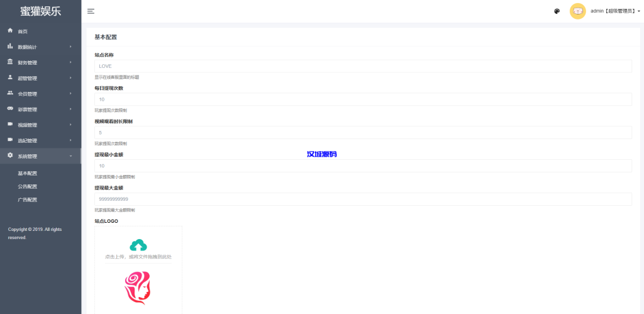
Task: Open the theme palette icon in header
Action: (x=557, y=11)
